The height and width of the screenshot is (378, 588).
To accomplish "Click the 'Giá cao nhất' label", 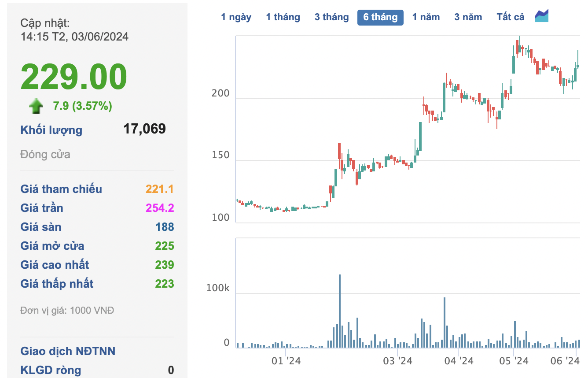I will [x=55, y=265].
